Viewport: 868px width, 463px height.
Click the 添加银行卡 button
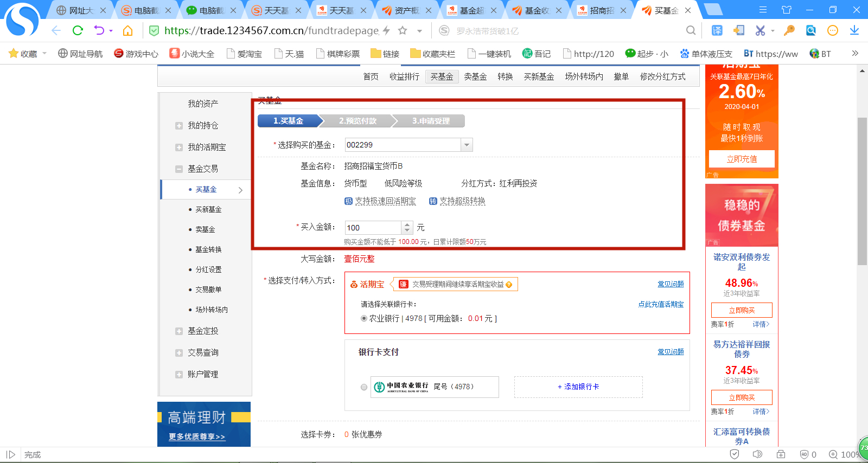point(578,387)
